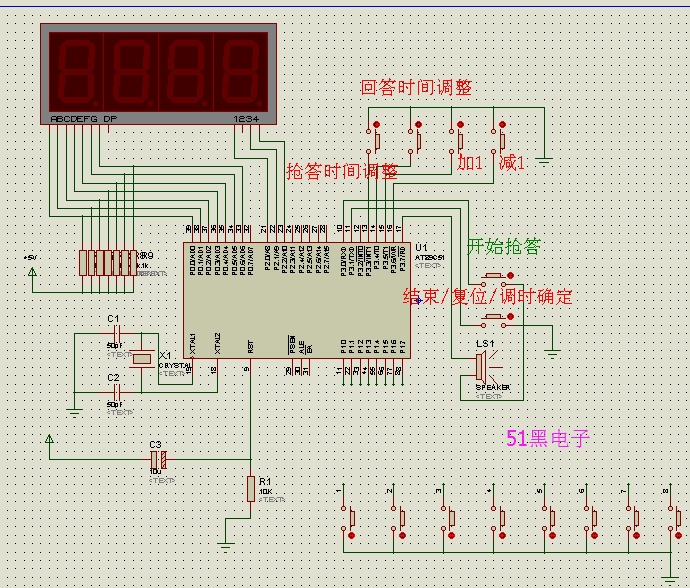Select capacitor C2
The image size is (690, 588).
[117, 392]
